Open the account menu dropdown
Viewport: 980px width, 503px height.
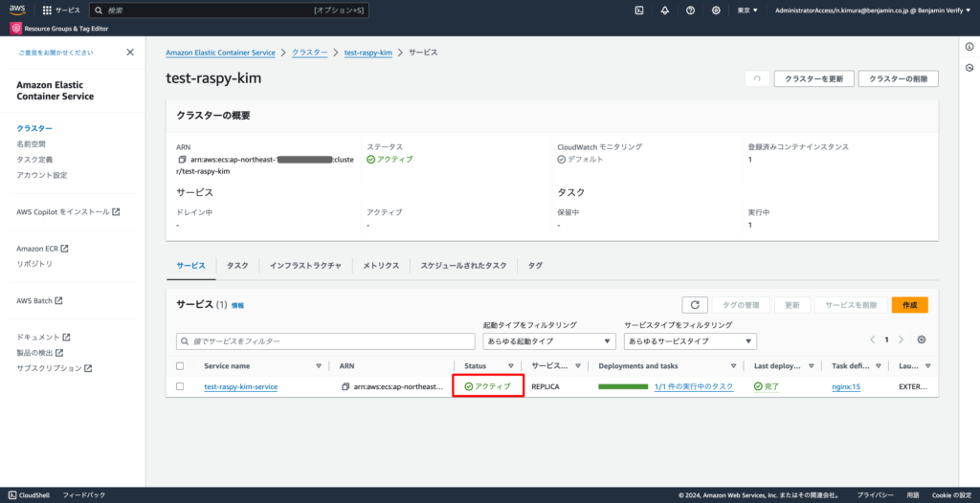click(x=873, y=10)
